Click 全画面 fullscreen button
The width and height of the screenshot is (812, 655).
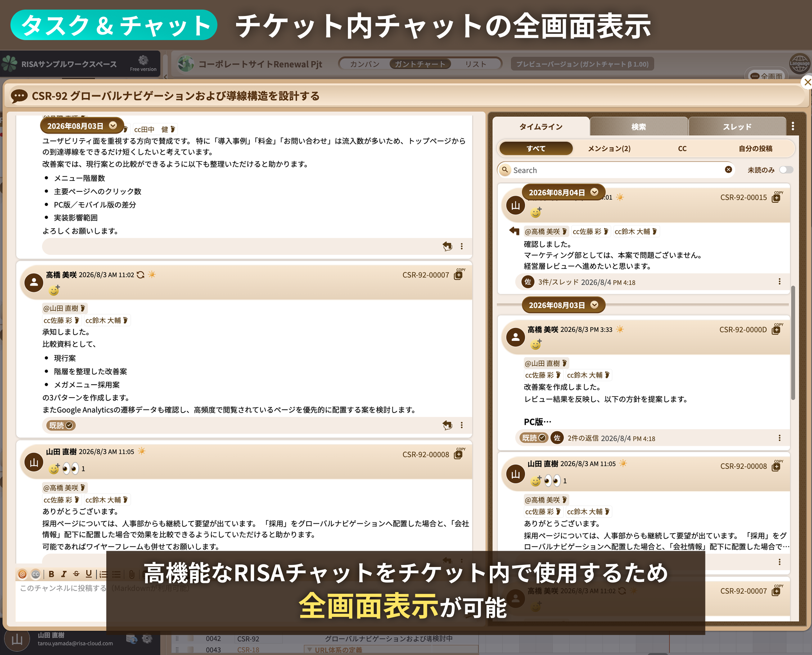767,76
